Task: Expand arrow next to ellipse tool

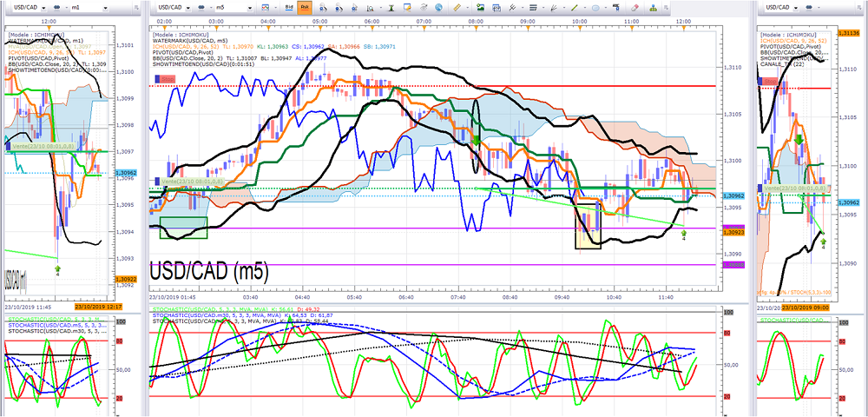Action: [606, 8]
